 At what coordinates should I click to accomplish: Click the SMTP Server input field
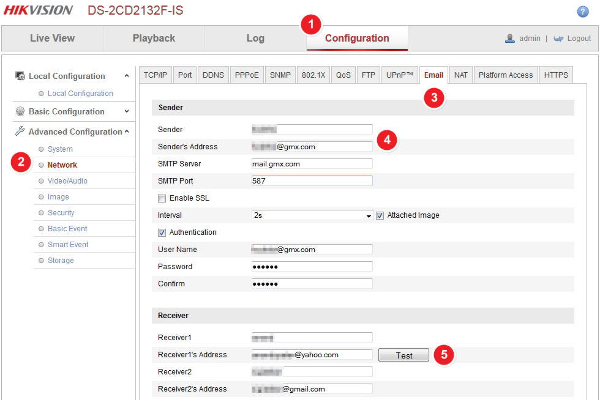pyautogui.click(x=312, y=164)
